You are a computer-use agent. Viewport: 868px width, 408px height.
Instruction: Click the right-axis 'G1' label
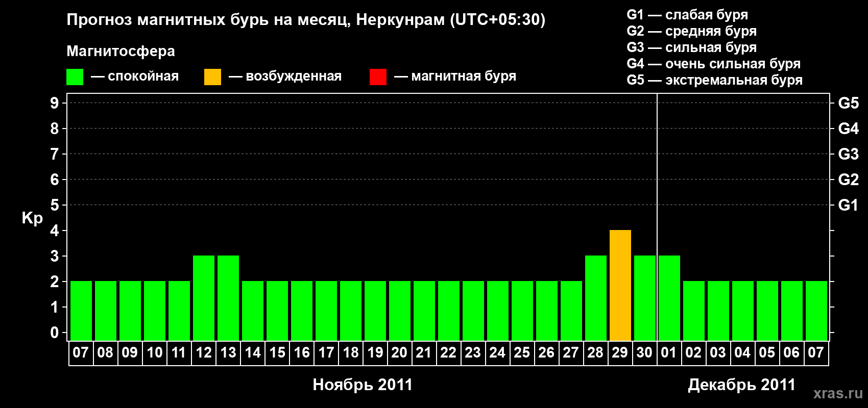[x=848, y=205]
